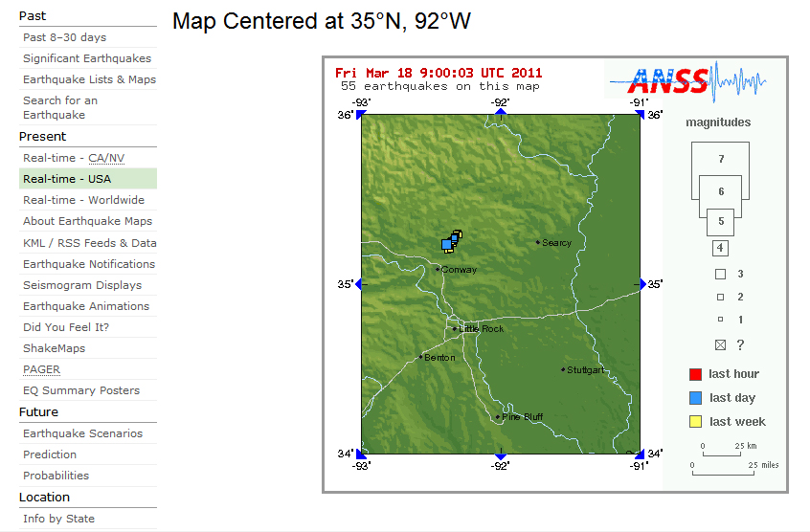Open Seismogram Displays link
Viewport: 810px width, 532px height.
tap(82, 285)
